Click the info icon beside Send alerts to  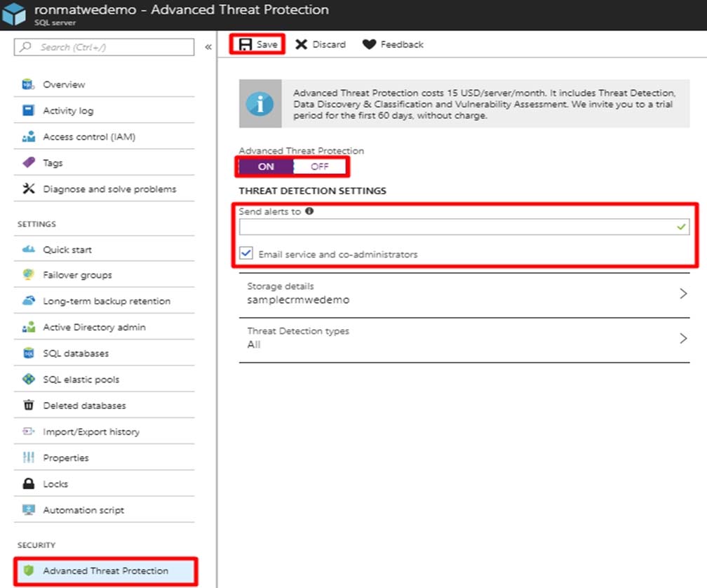pos(309,211)
